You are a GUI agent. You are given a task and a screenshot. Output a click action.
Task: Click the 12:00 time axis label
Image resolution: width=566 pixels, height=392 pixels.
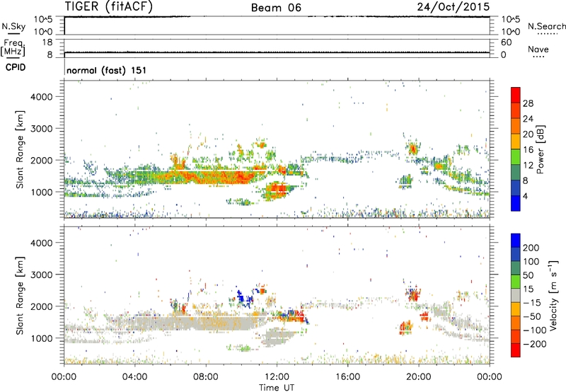(x=277, y=377)
